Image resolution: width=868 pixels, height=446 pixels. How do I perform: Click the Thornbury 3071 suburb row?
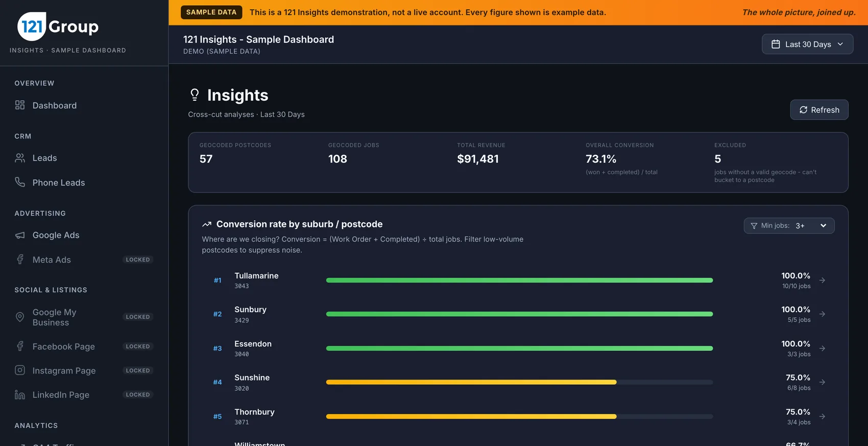pyautogui.click(x=518, y=416)
